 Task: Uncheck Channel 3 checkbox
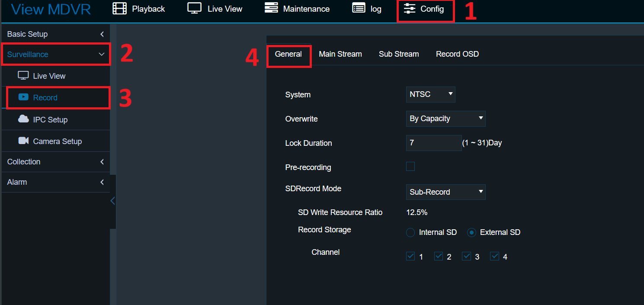(x=466, y=256)
